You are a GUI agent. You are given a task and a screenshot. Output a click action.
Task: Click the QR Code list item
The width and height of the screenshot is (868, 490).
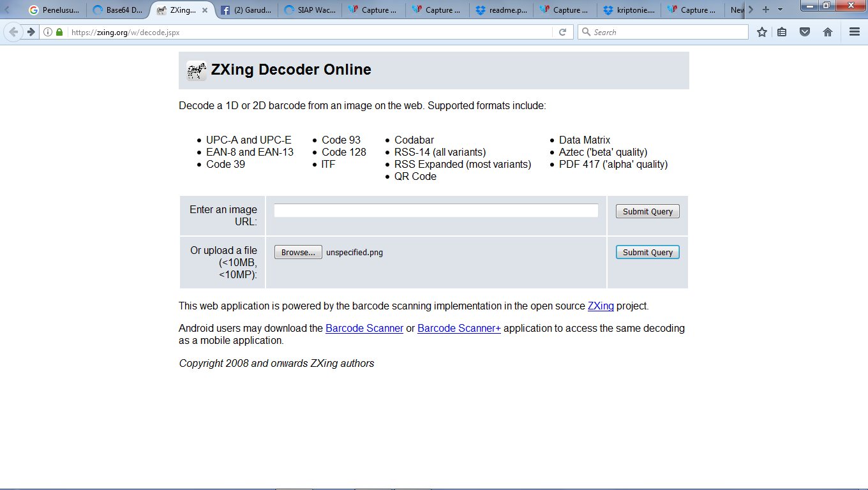tap(415, 176)
